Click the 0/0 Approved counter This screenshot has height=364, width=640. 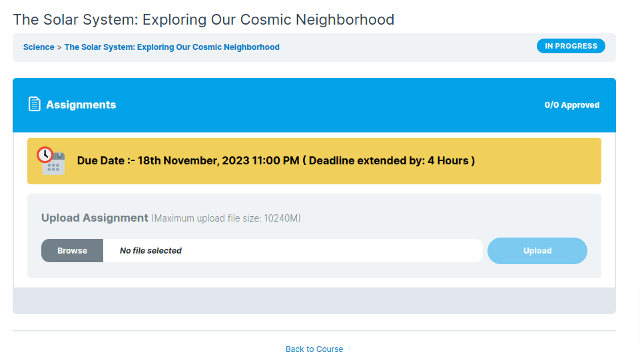coord(571,105)
